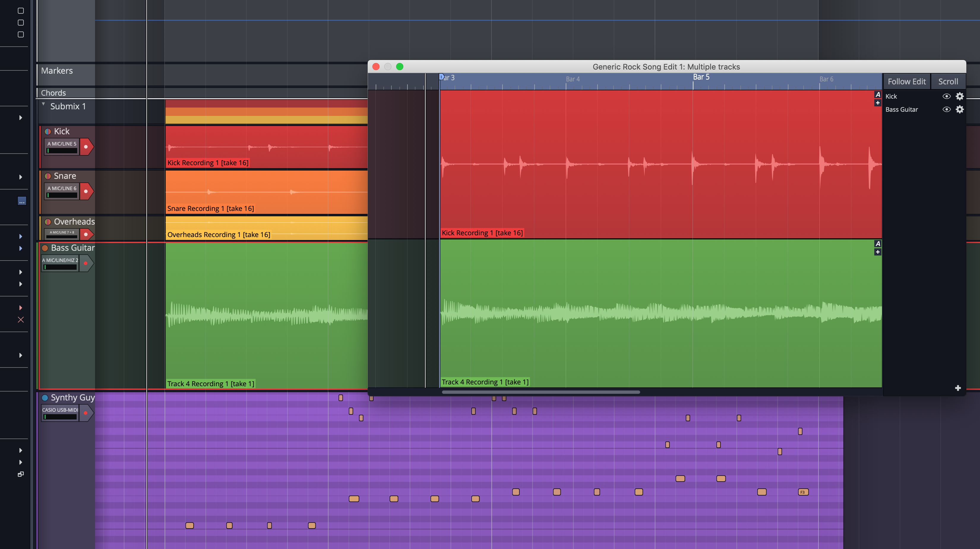Switch to the Scroll tab
This screenshot has height=549, width=980.
coord(948,81)
